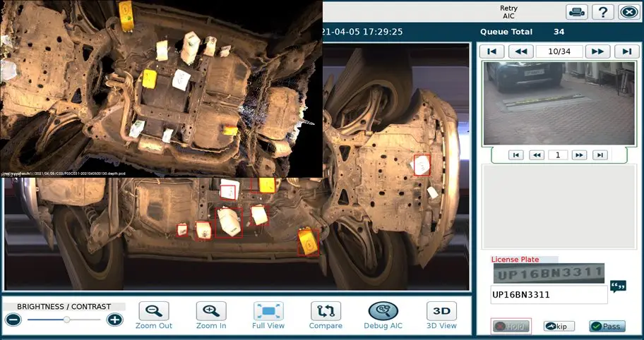
Task: Click the print icon
Action: [x=577, y=12]
